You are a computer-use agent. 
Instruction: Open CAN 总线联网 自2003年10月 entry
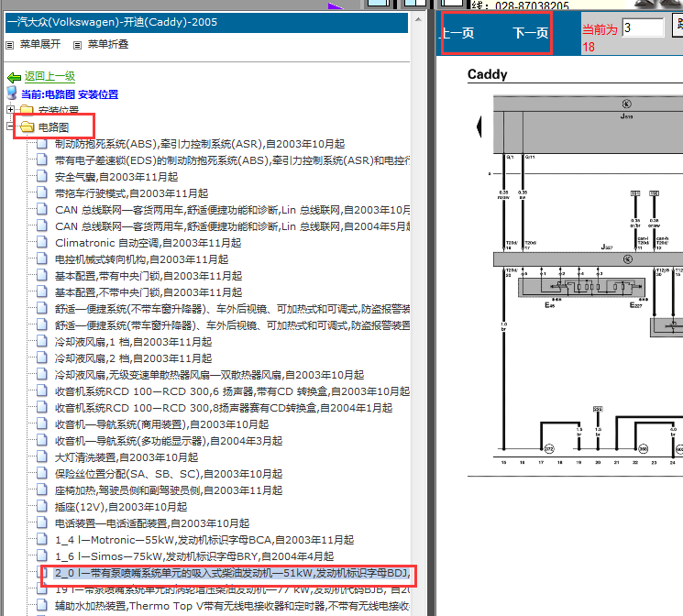232,210
